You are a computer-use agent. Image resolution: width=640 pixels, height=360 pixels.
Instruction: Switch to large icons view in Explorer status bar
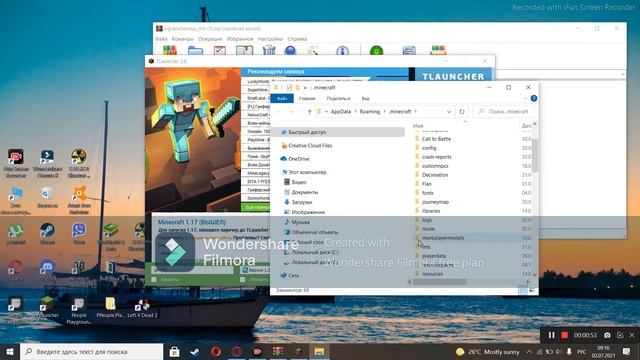[x=532, y=290]
